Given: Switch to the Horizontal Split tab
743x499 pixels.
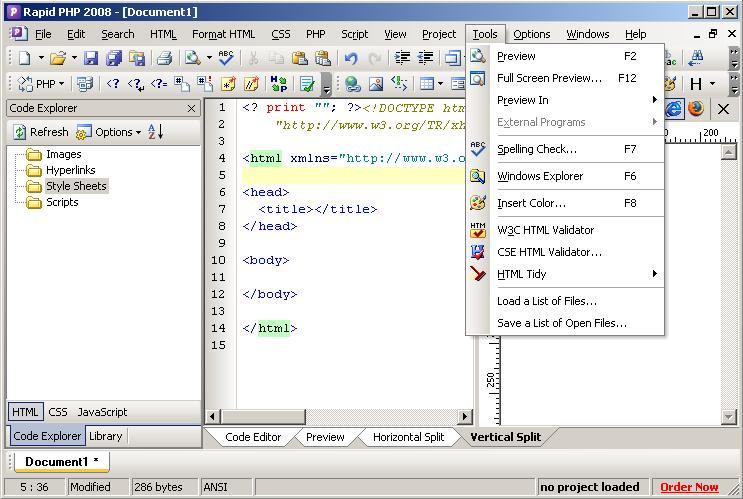Looking at the screenshot, I should coord(408,437).
